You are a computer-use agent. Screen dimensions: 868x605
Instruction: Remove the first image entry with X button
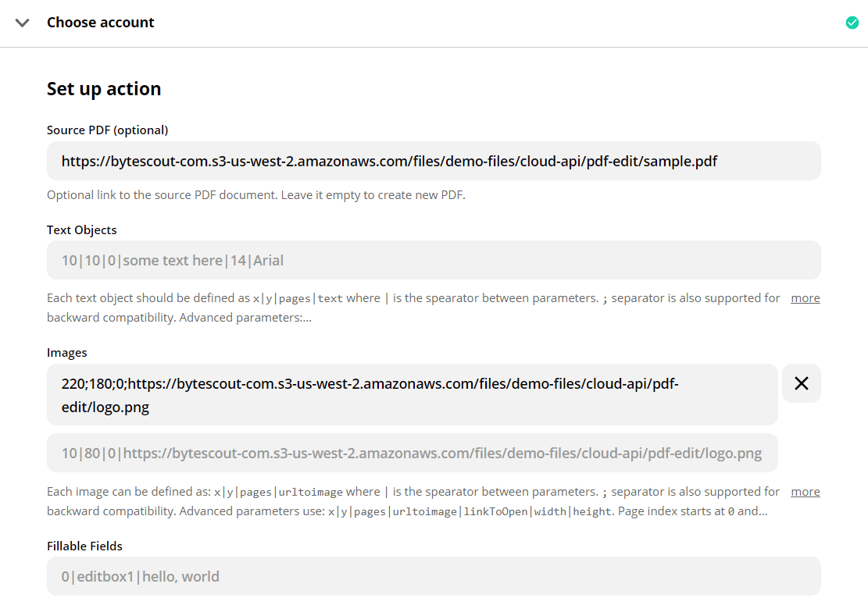(x=802, y=383)
